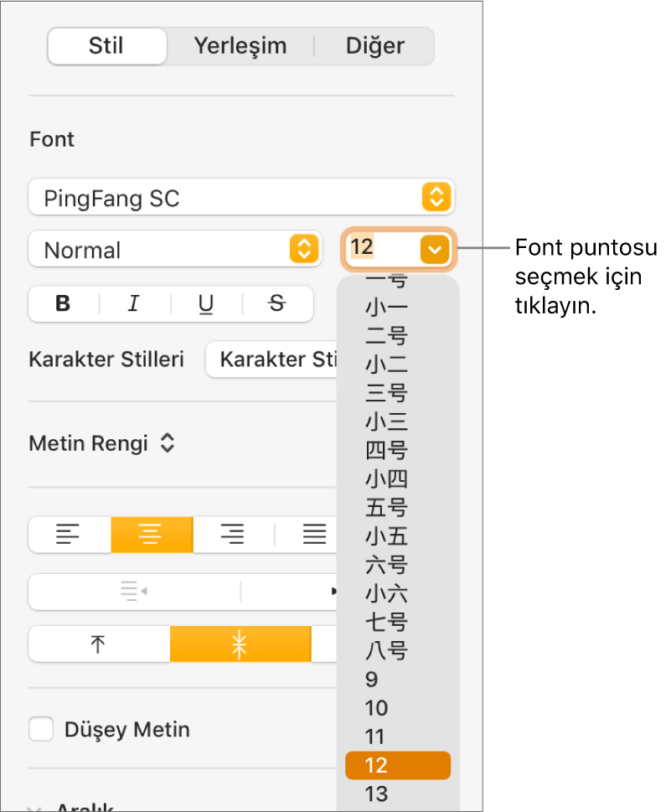Align text to top vertically
Image resolution: width=671 pixels, height=812 pixels.
tap(98, 644)
